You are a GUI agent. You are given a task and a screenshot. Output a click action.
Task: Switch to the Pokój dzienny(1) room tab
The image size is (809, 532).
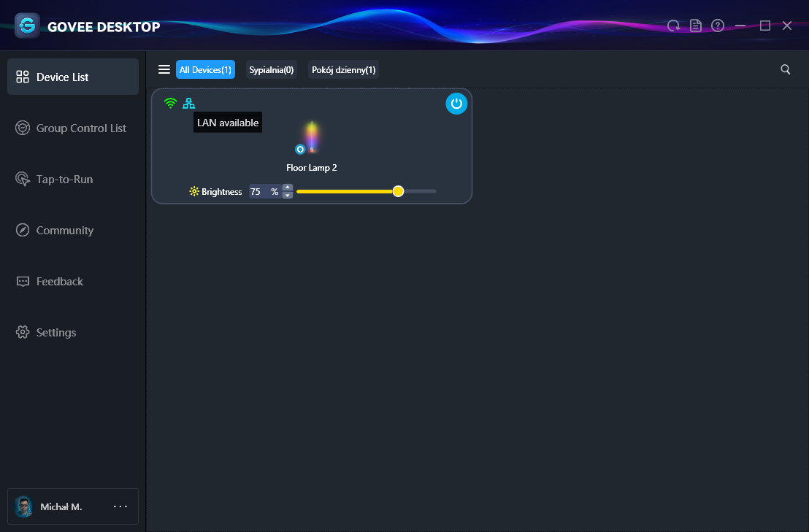pyautogui.click(x=344, y=69)
